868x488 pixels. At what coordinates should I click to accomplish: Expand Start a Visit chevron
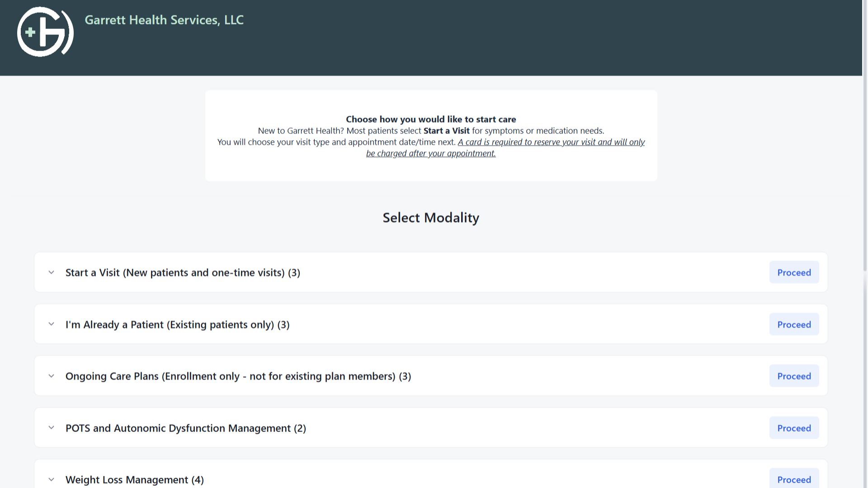[52, 272]
